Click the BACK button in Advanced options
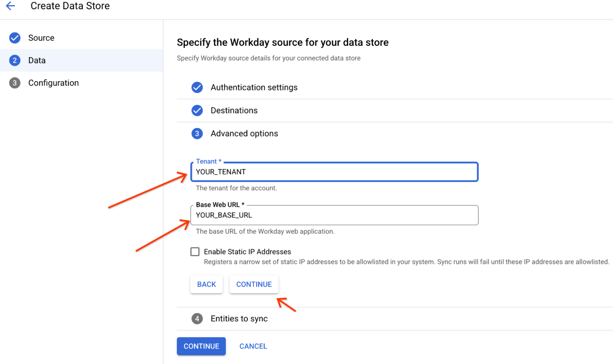The width and height of the screenshot is (613, 364). pyautogui.click(x=206, y=284)
